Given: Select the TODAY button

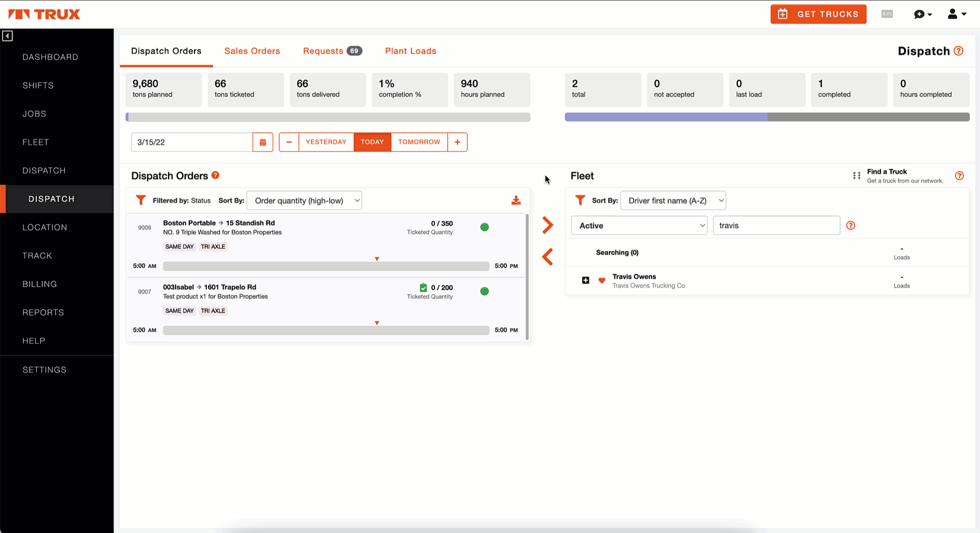Looking at the screenshot, I should pos(372,142).
